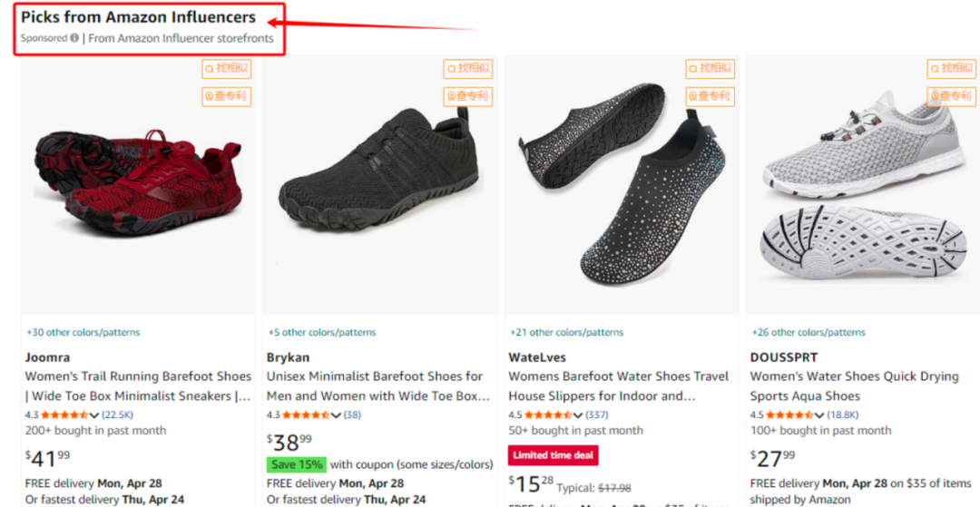
Task: Expand the WateLves rating breakdown chevron
Action: tap(578, 415)
